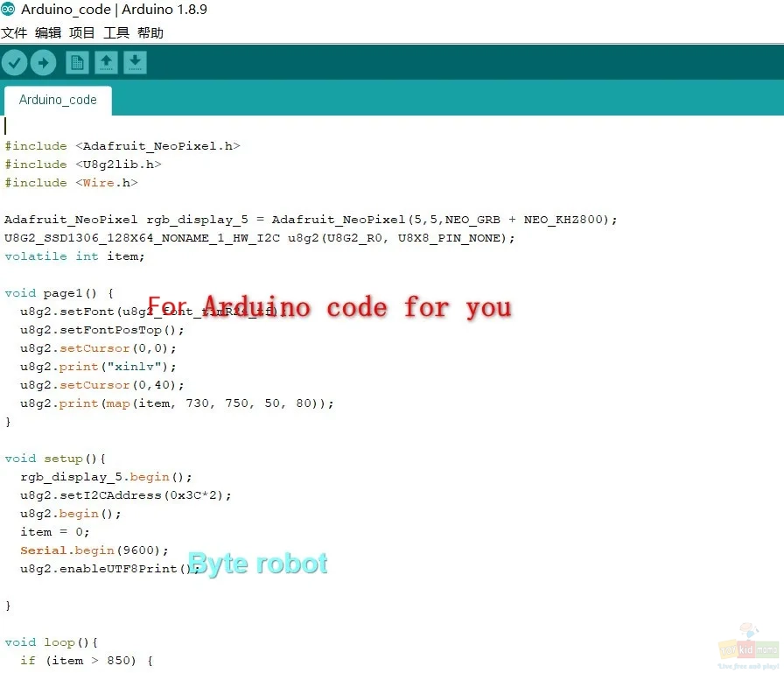Click the 'void page1() {' line
The image size is (784, 673).
pos(59,293)
